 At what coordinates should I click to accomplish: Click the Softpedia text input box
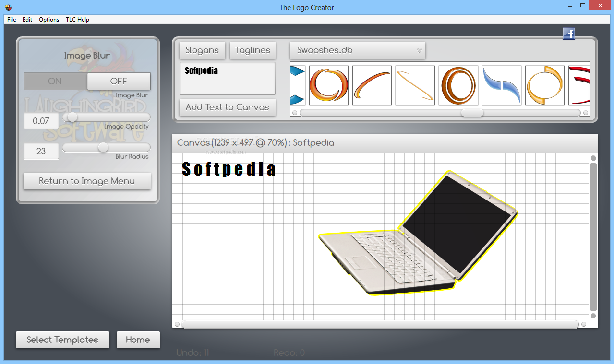(x=228, y=78)
